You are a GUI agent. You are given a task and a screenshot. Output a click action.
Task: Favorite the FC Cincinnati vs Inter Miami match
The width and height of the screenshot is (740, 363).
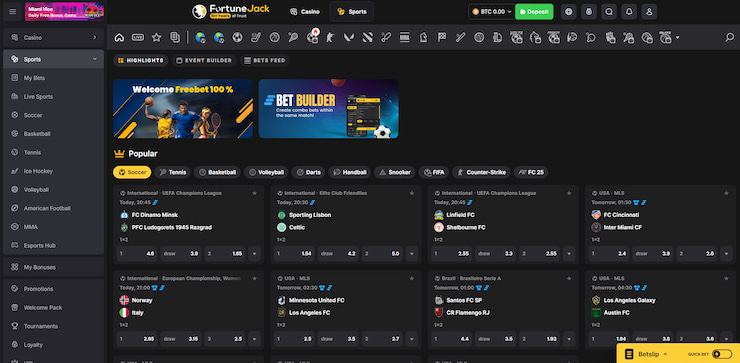(x=726, y=193)
